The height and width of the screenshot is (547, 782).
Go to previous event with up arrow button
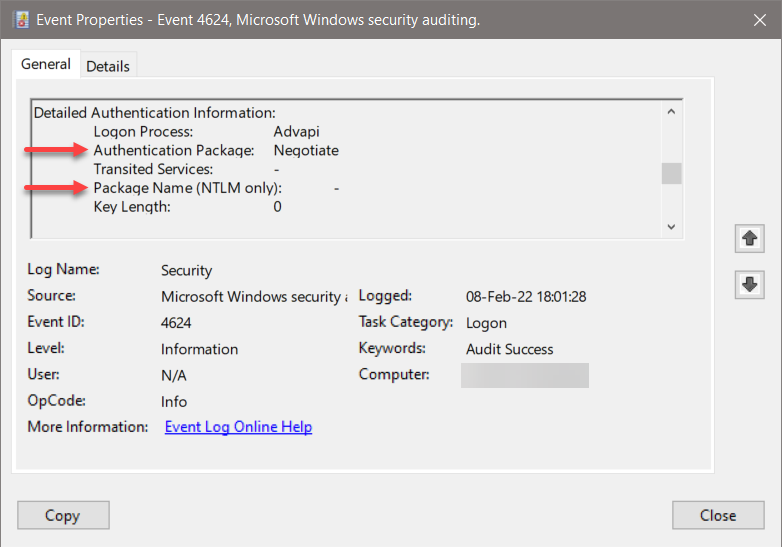point(749,238)
